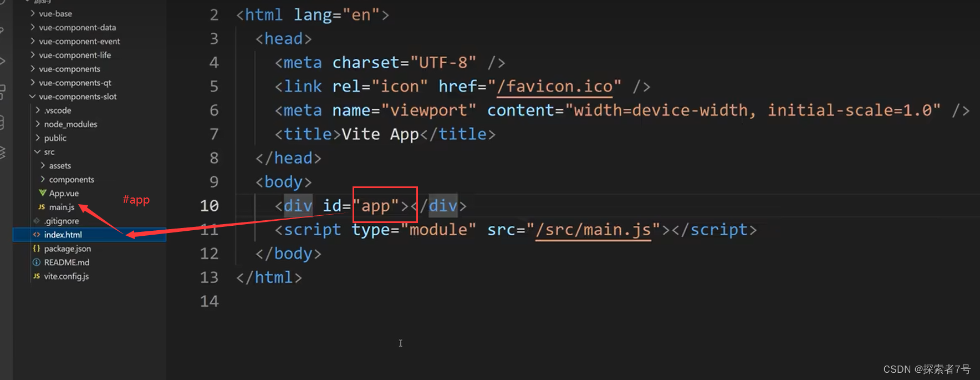Open the main.js file
Viewport: 980px width, 380px height.
pyautogui.click(x=62, y=207)
